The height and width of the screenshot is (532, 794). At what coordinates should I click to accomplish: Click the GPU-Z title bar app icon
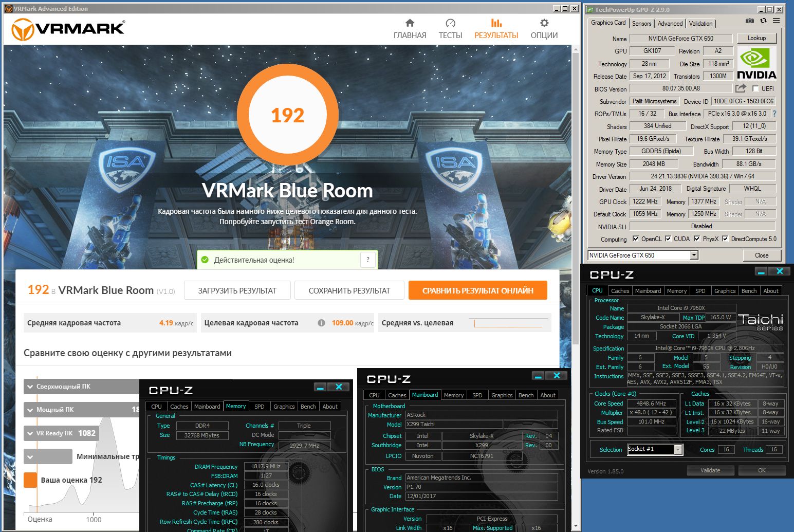[x=589, y=9]
